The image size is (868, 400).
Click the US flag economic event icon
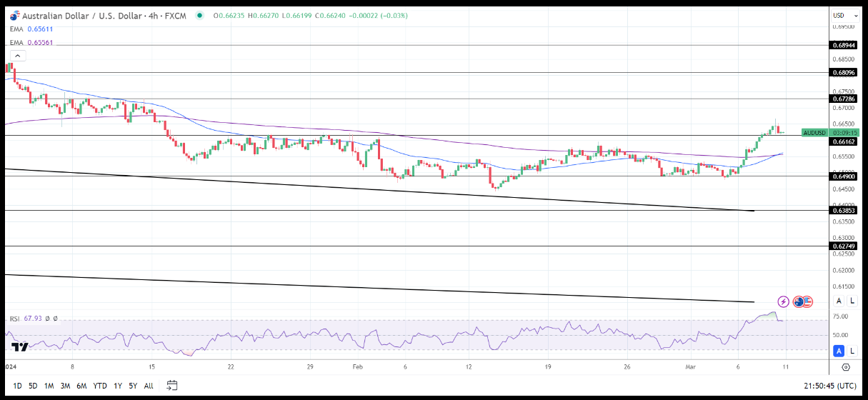coord(808,302)
